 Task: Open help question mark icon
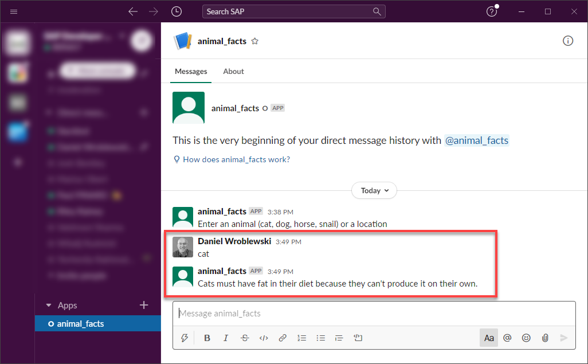(x=492, y=11)
